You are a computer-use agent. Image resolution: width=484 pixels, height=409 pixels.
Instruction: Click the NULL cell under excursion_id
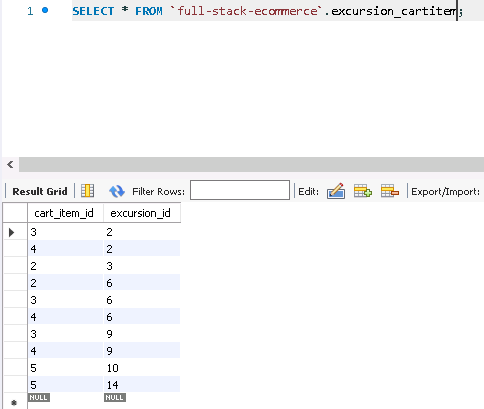[115, 397]
